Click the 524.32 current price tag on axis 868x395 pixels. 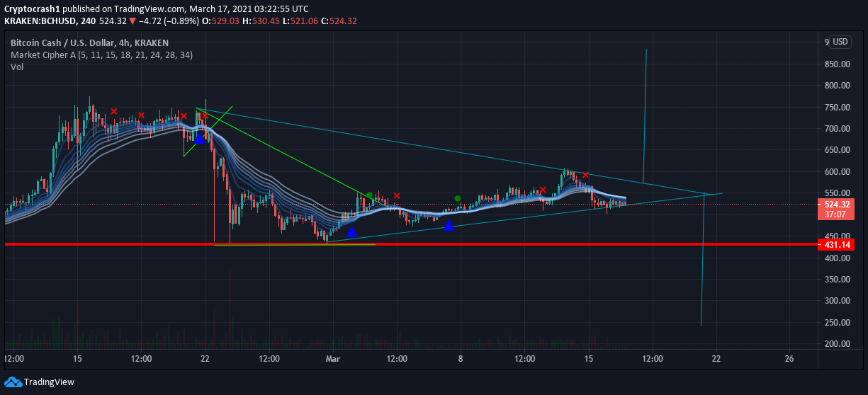[836, 204]
